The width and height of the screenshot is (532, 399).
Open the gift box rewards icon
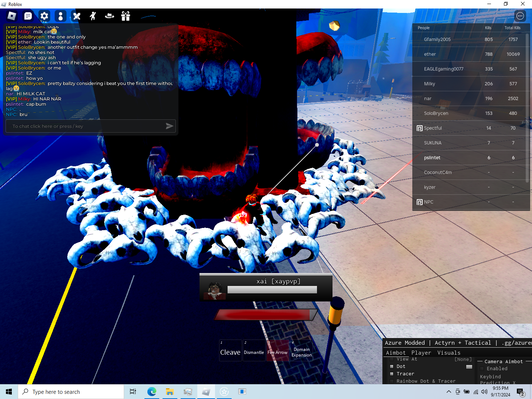(126, 16)
